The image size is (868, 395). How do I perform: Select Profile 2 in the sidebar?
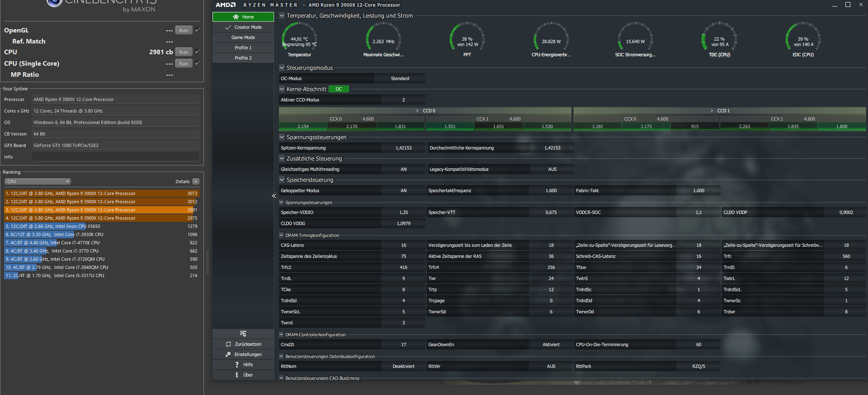[243, 58]
